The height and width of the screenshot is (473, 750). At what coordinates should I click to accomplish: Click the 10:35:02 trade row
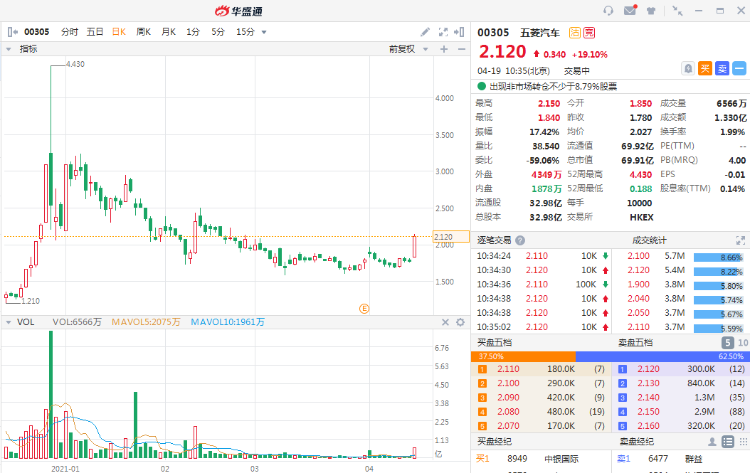tap(542, 327)
